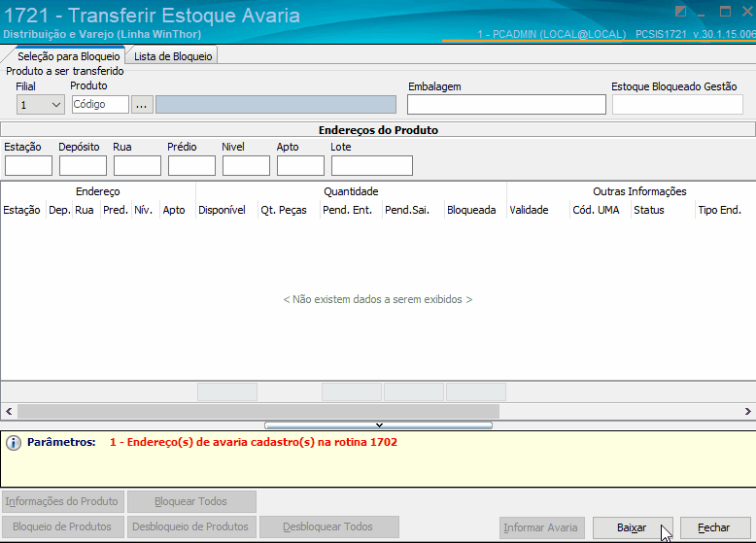The height and width of the screenshot is (543, 756).
Task: Click the Produto Código input field
Action: coord(100,104)
